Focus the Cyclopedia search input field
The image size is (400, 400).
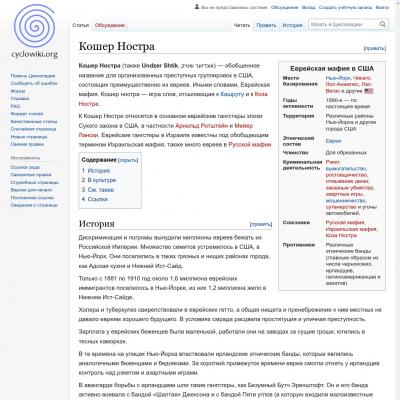[x=343, y=24]
